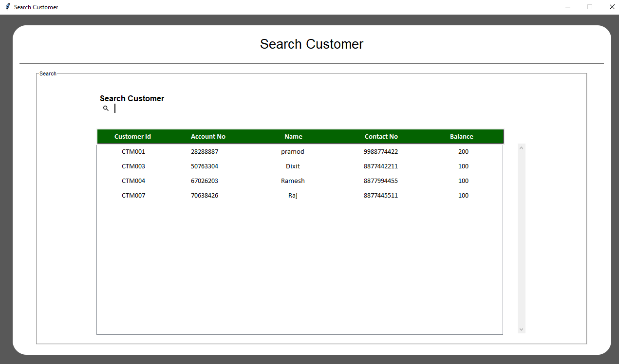
Task: Close the Search Customer window
Action: pos(612,7)
